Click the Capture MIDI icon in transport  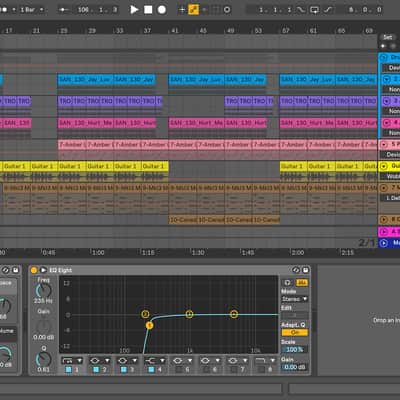[216, 10]
